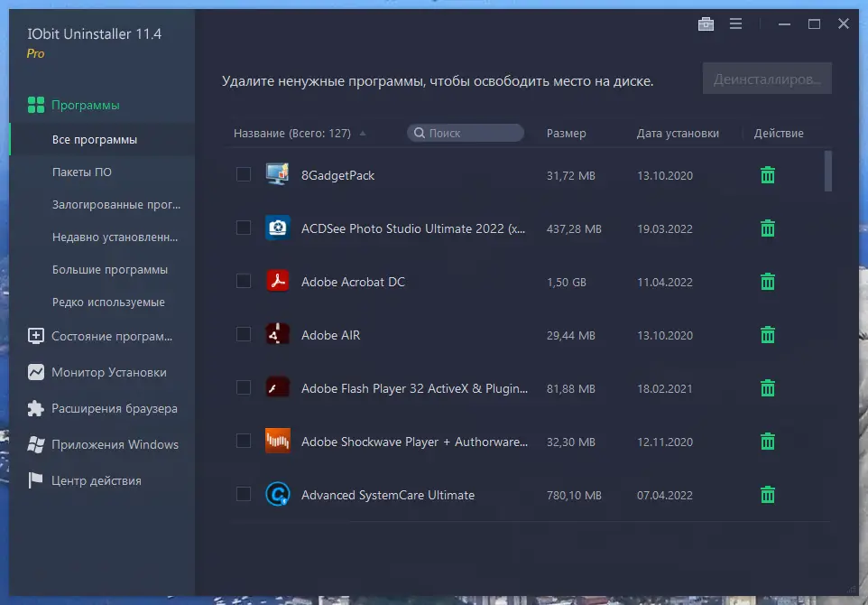Open Монитор Установки section

tap(97, 372)
